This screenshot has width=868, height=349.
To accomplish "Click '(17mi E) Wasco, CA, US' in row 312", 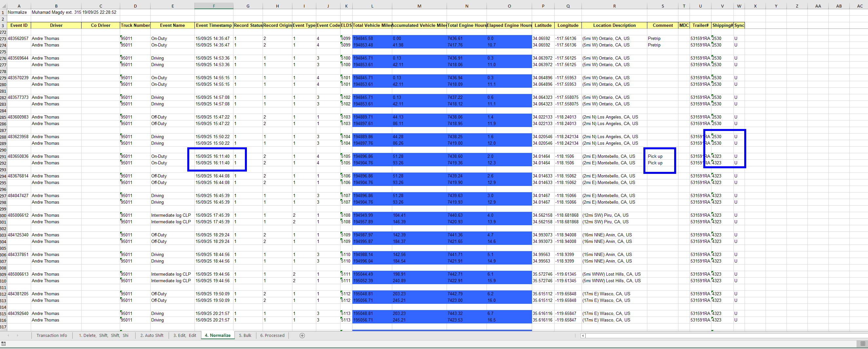I will click(614, 294).
